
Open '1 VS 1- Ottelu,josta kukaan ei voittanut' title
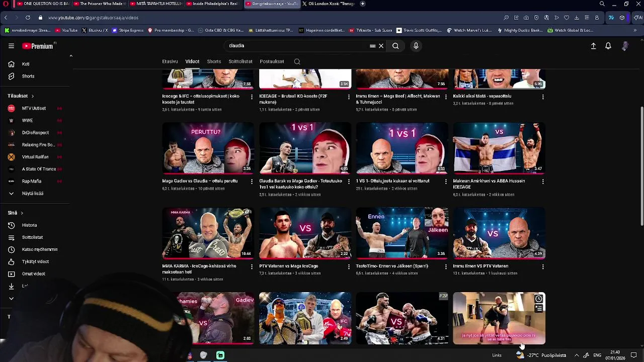392,181
